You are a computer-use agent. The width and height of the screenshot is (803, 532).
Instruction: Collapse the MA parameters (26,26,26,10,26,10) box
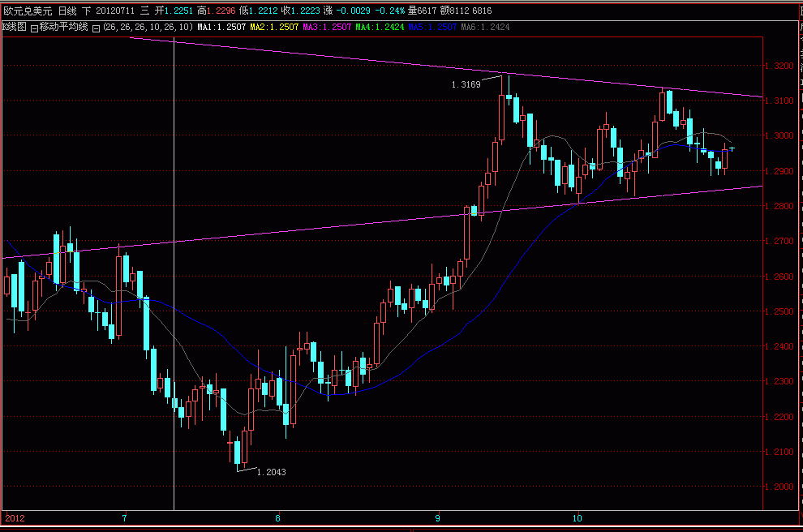pyautogui.click(x=96, y=28)
